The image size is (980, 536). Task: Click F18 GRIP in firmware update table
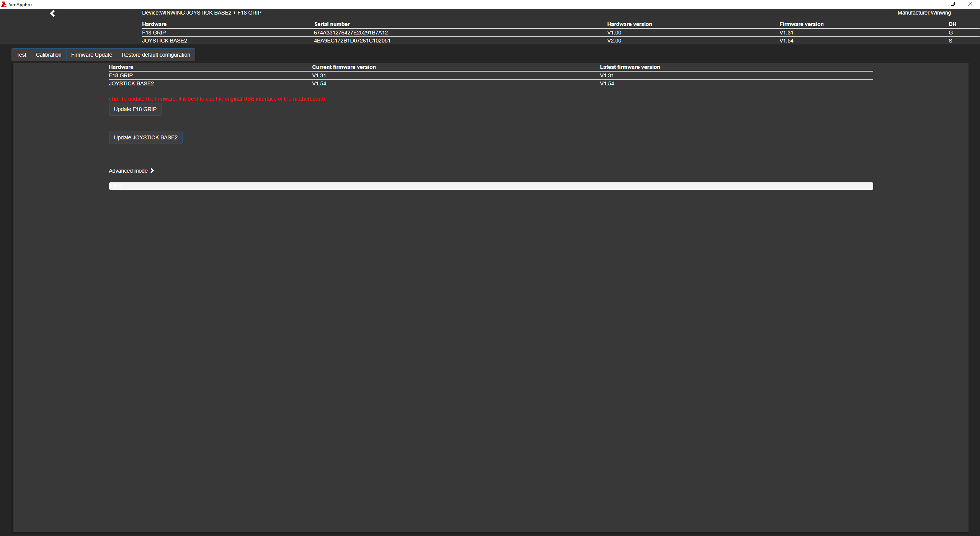coord(121,75)
